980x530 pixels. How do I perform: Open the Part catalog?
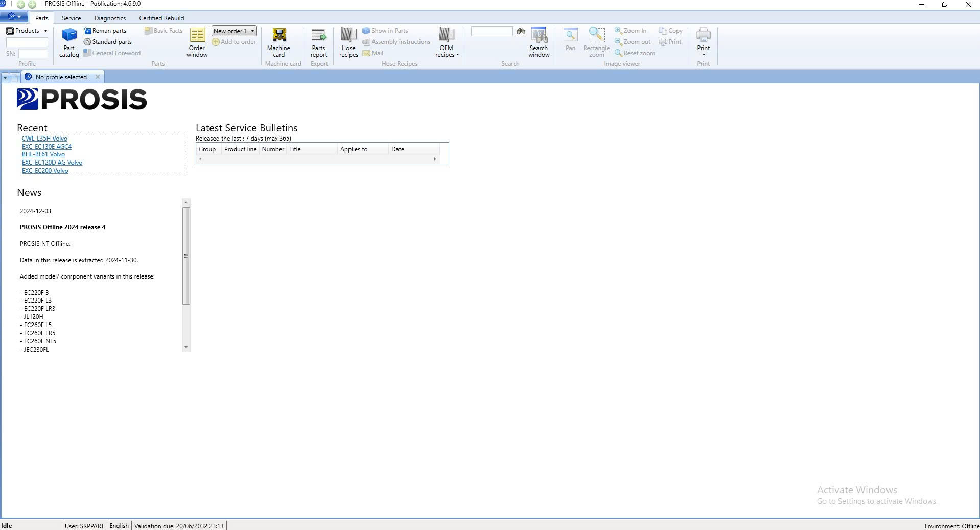pos(69,42)
